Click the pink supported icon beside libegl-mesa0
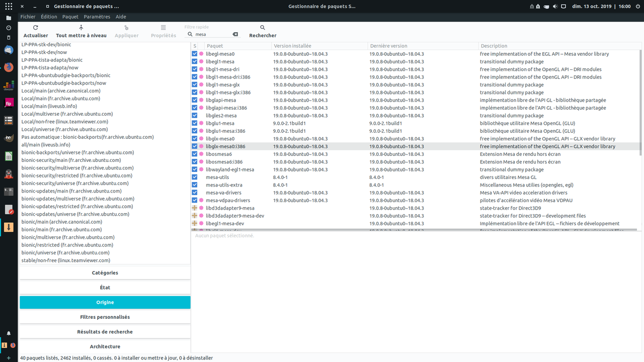This screenshot has width=644, height=362. click(x=201, y=54)
